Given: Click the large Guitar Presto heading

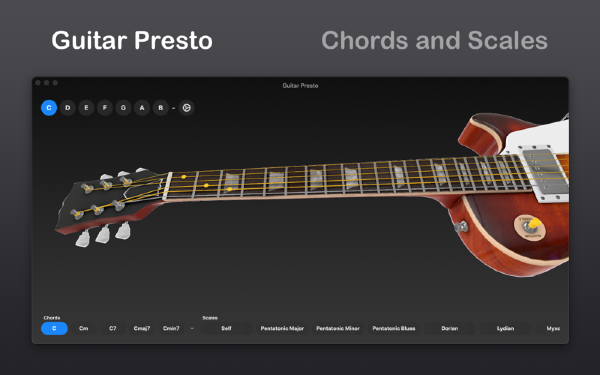Looking at the screenshot, I should pyautogui.click(x=132, y=41).
